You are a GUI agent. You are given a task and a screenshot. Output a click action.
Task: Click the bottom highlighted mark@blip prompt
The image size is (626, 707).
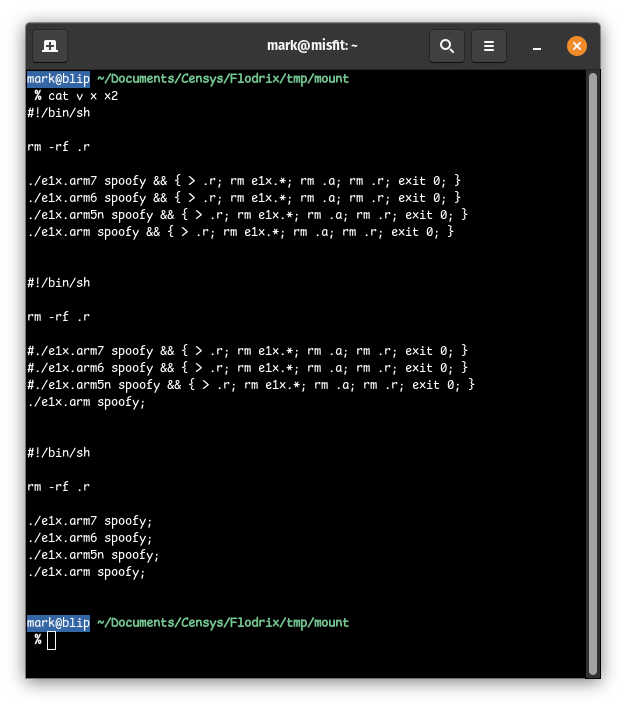point(58,622)
